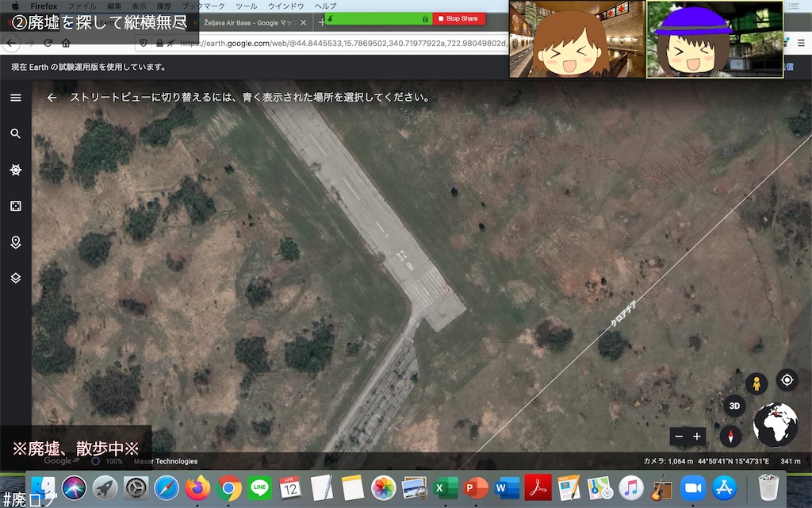Reload the page in Firefox

[48, 43]
